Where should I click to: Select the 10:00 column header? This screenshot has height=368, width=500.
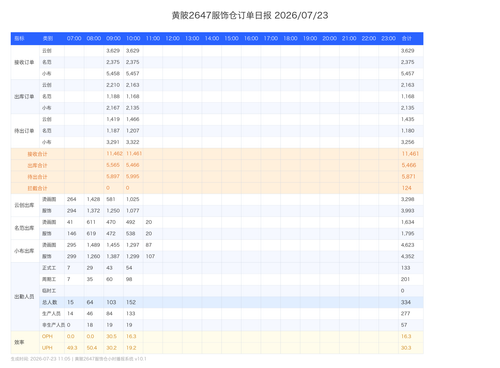(x=133, y=38)
